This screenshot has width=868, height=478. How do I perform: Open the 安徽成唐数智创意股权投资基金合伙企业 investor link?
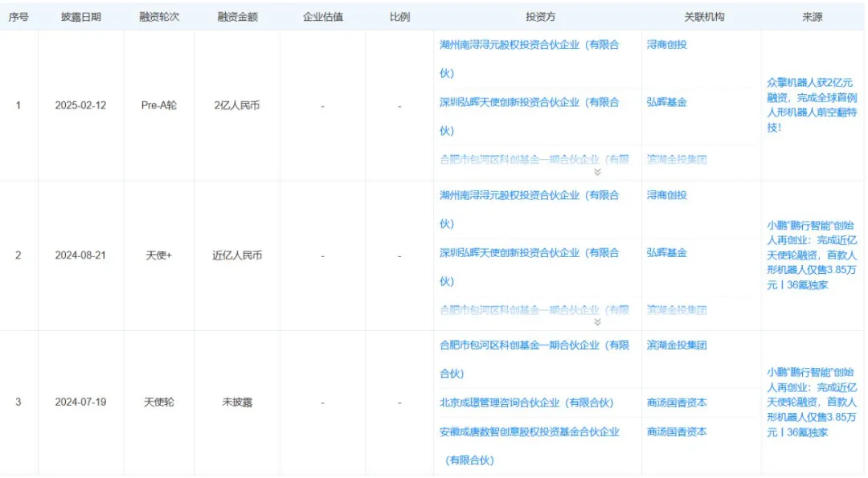point(529,446)
